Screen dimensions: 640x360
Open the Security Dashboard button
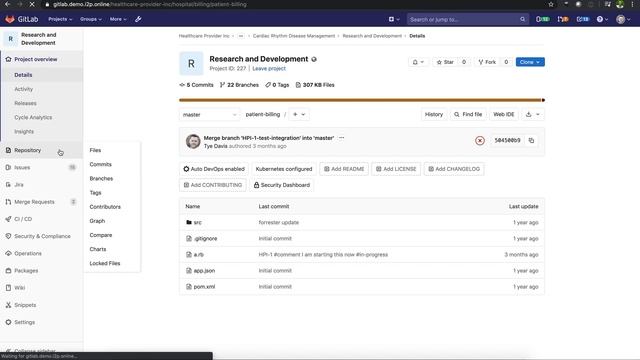(282, 185)
